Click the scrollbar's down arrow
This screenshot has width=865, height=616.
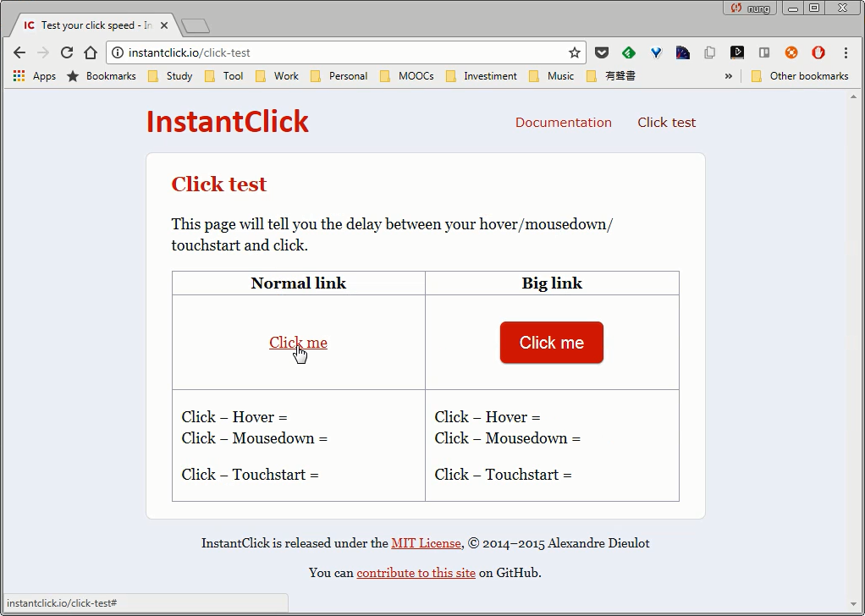(853, 605)
